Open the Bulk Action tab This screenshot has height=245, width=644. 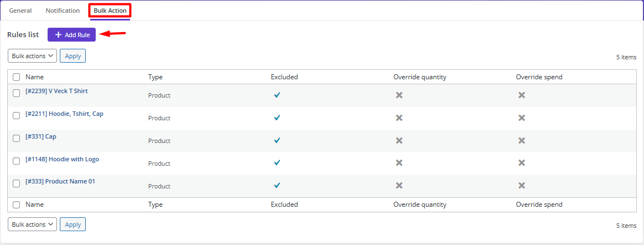coord(110,11)
